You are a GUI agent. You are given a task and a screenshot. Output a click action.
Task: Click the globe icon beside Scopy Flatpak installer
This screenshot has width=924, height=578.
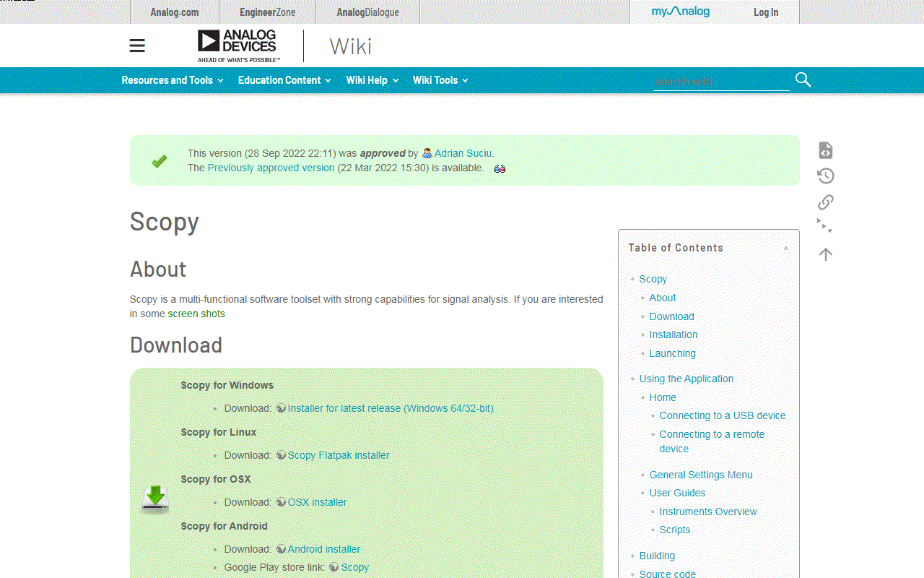coord(281,455)
